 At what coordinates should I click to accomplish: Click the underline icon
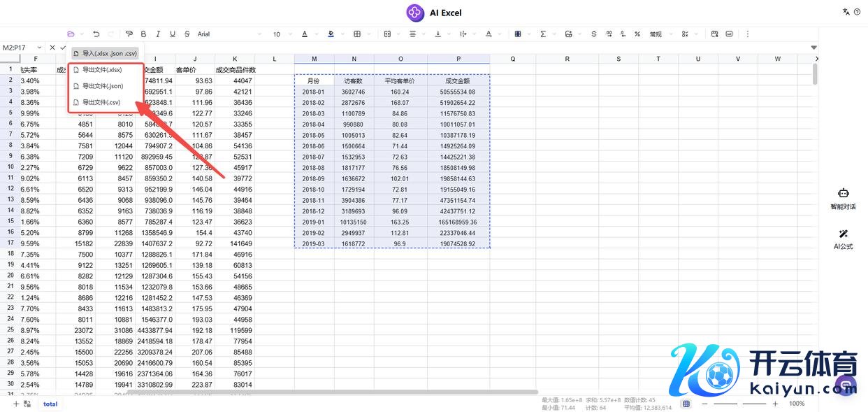tap(173, 34)
